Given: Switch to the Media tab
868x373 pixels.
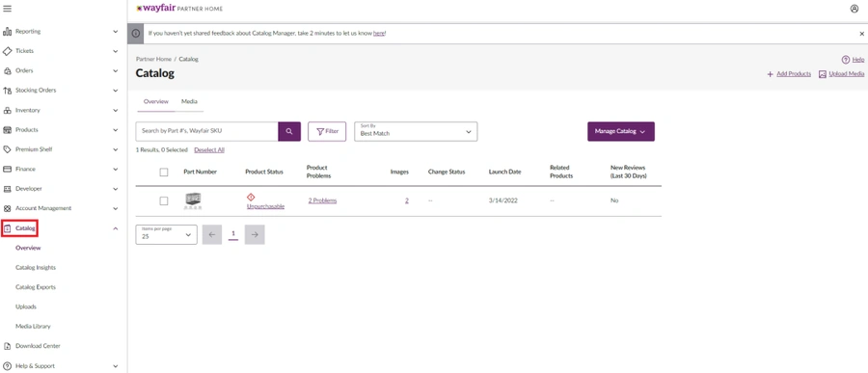Looking at the screenshot, I should point(189,102).
